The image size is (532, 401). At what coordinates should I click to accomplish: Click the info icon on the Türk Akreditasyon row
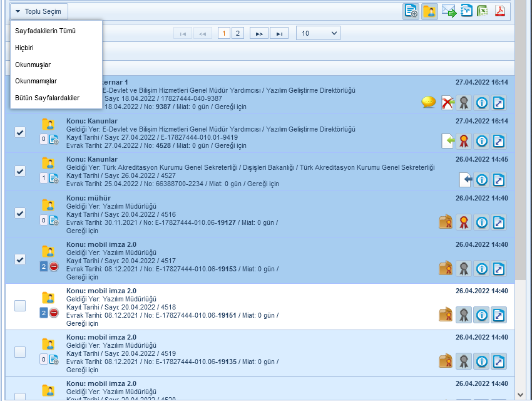(481, 180)
